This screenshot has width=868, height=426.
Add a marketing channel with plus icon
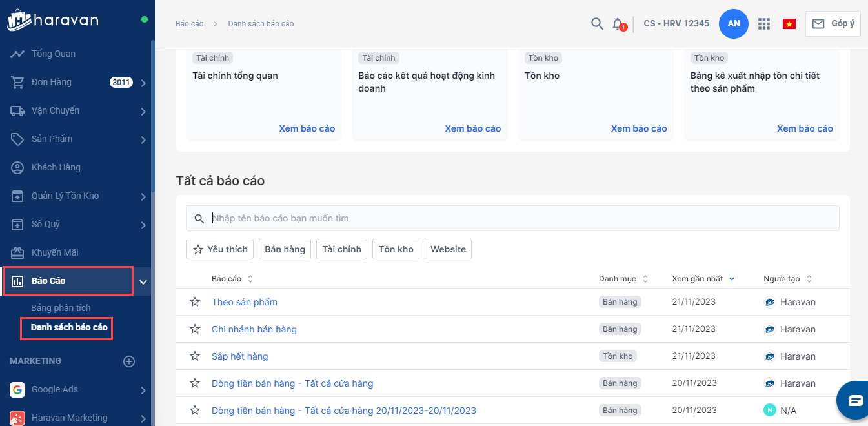click(129, 361)
